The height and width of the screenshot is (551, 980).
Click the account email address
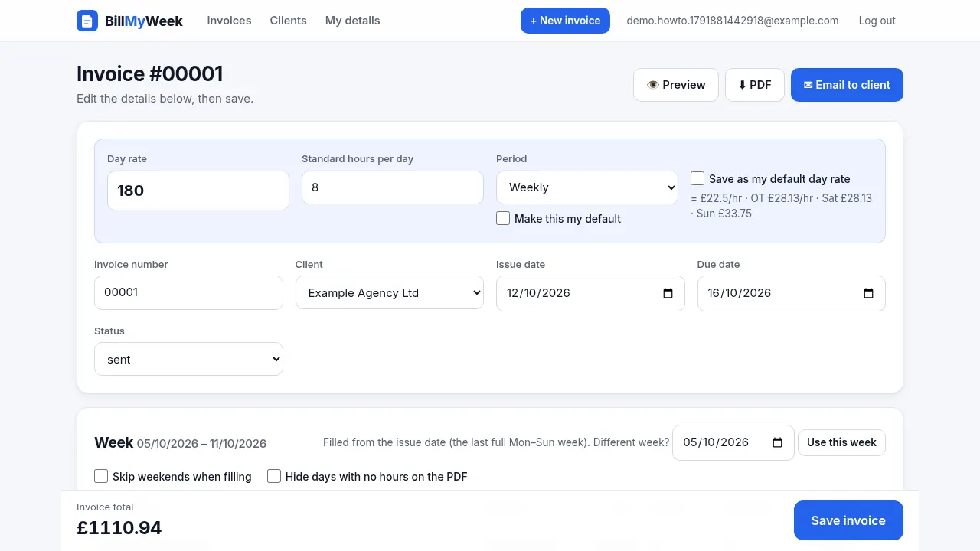[733, 21]
